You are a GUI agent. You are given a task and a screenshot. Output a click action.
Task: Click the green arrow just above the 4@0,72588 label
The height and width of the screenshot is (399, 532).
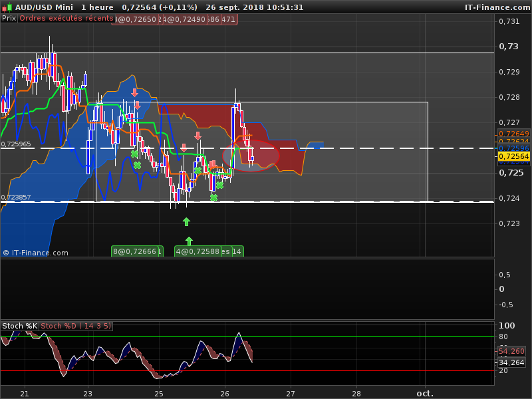[x=189, y=241]
